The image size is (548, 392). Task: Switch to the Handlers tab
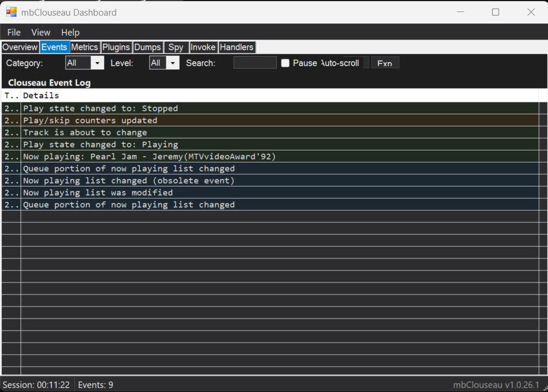coord(236,48)
